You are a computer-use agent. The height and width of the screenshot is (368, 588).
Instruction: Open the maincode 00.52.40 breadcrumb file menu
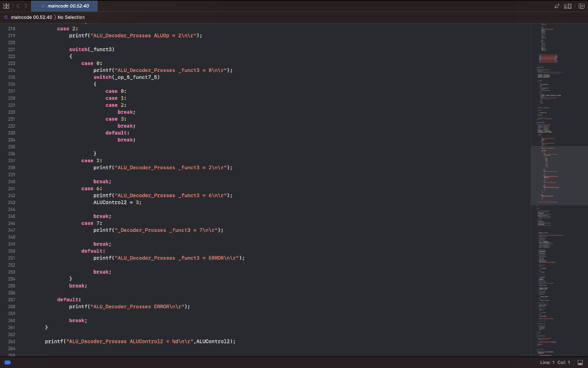pyautogui.click(x=32, y=17)
